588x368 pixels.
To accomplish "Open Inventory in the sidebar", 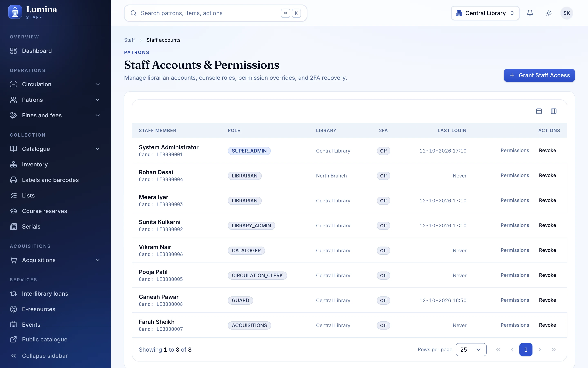I will (55, 165).
